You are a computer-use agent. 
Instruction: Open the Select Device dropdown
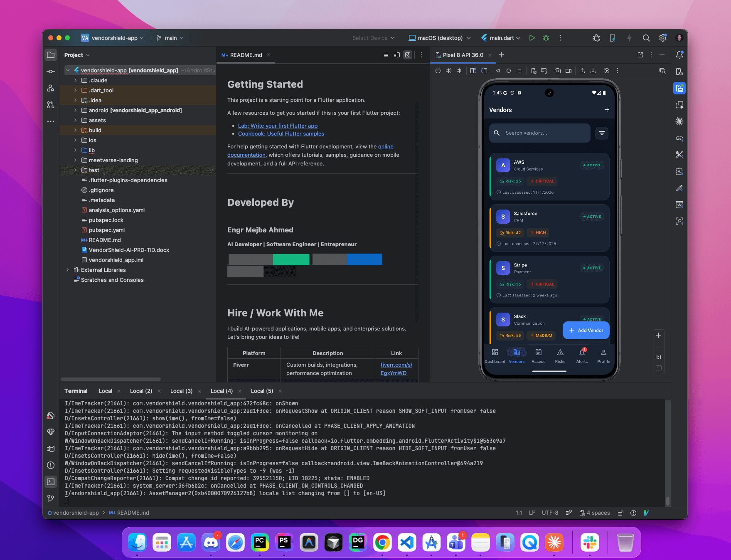(x=373, y=37)
